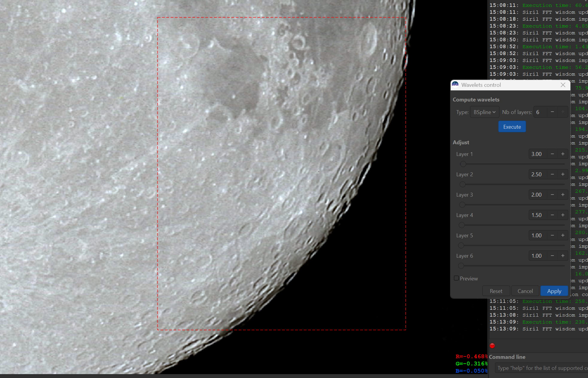Screen dimensions: 588x378
Task: Click Execute to compute wavelets
Action: click(x=512, y=127)
